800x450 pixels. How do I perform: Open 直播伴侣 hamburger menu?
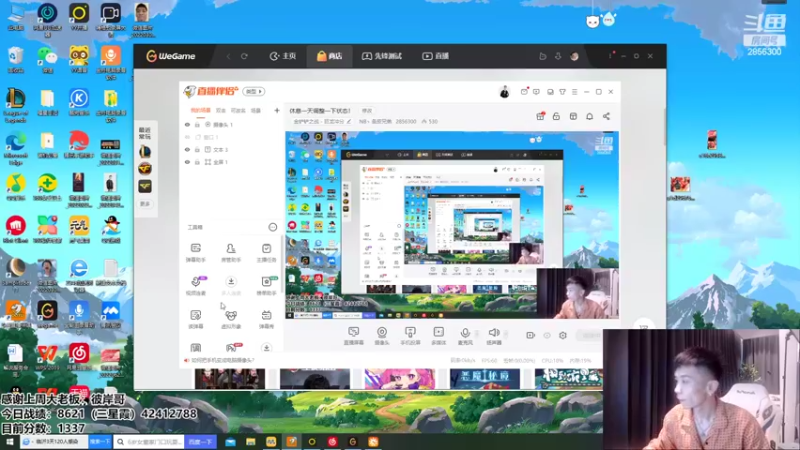coord(574,92)
